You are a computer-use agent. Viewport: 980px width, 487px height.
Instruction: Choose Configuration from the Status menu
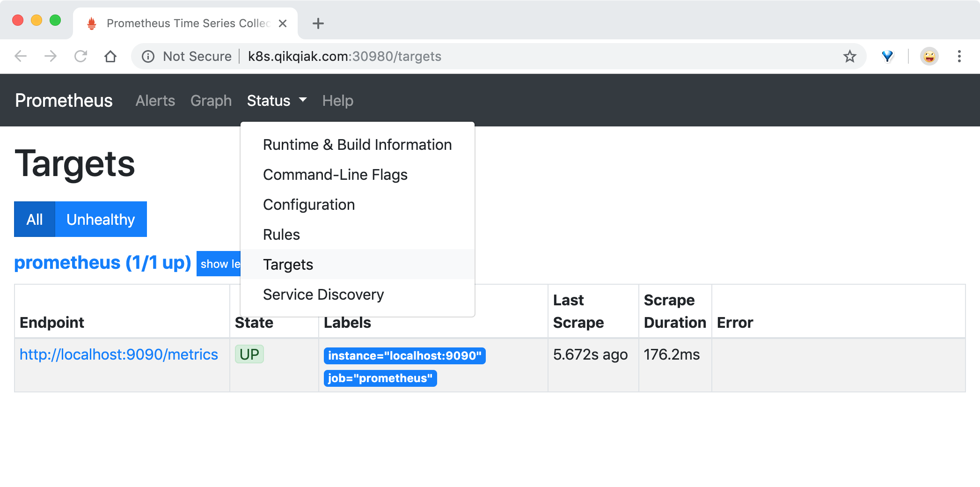(358, 205)
